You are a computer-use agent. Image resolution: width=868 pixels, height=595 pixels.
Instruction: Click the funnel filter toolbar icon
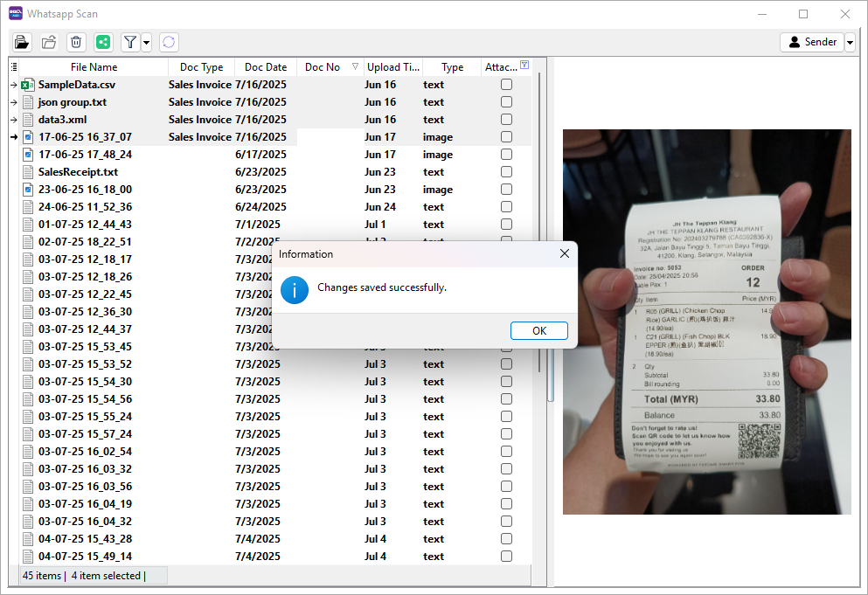pyautogui.click(x=129, y=42)
